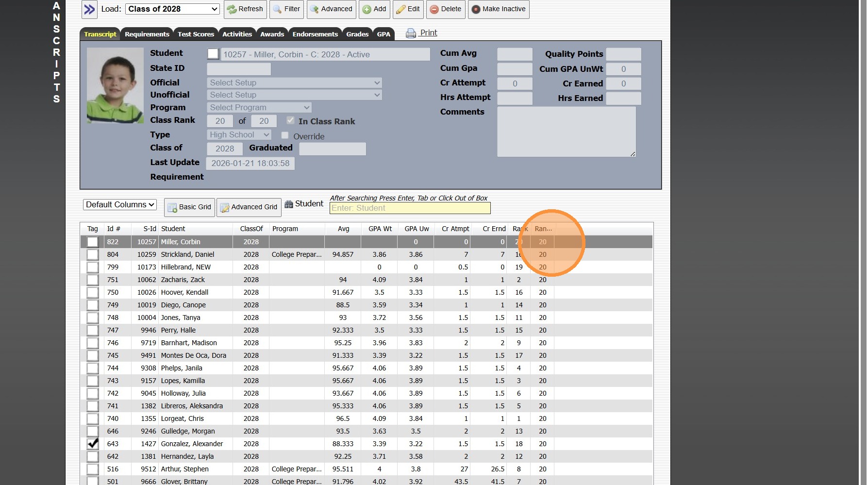The height and width of the screenshot is (485, 868).
Task: Untag the Gonzalez, Alexander row checkbox
Action: coord(92,444)
